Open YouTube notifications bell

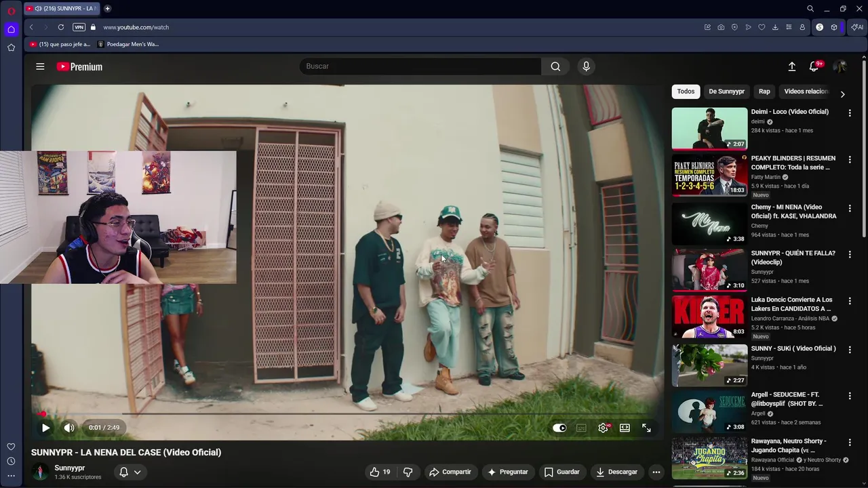(814, 66)
